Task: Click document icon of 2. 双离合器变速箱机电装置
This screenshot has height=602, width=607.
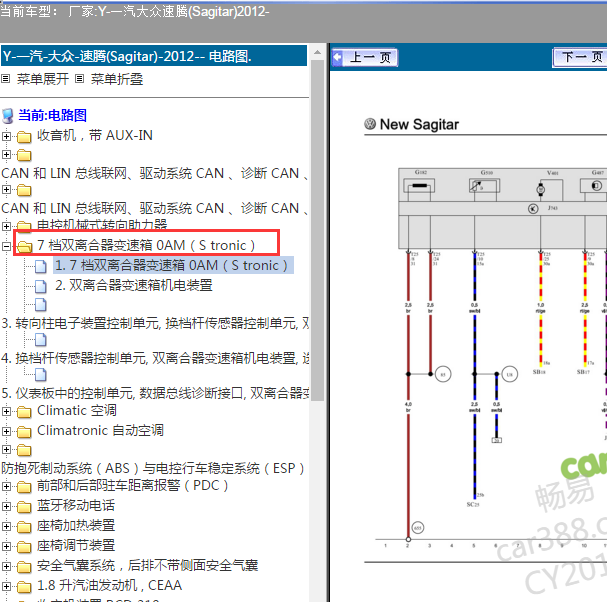Action: (x=41, y=286)
